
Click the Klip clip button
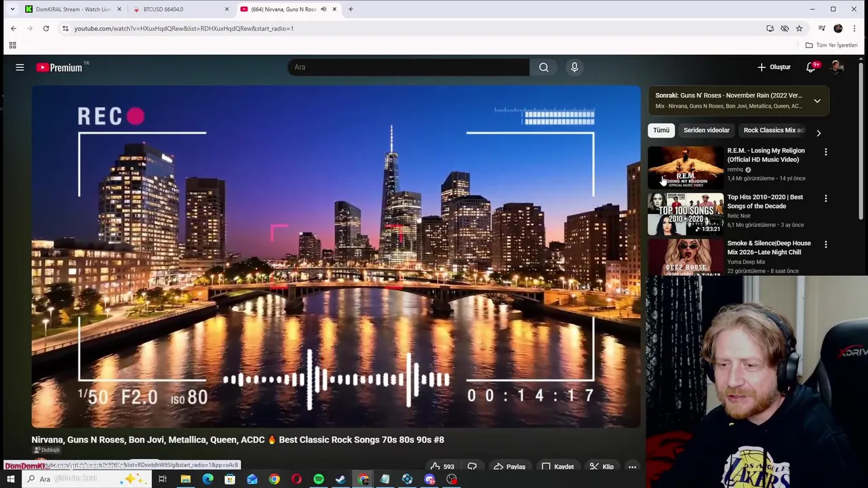coord(602,466)
